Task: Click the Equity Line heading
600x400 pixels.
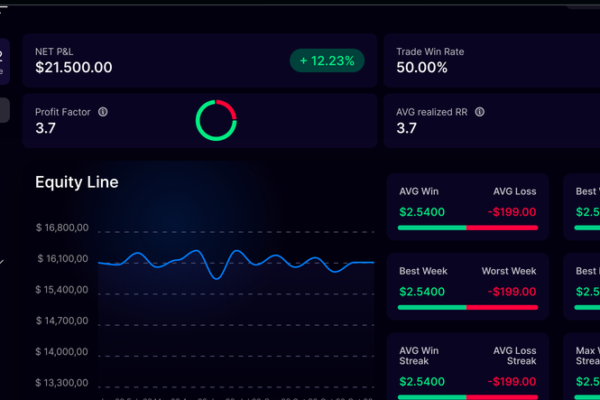Action: click(77, 182)
